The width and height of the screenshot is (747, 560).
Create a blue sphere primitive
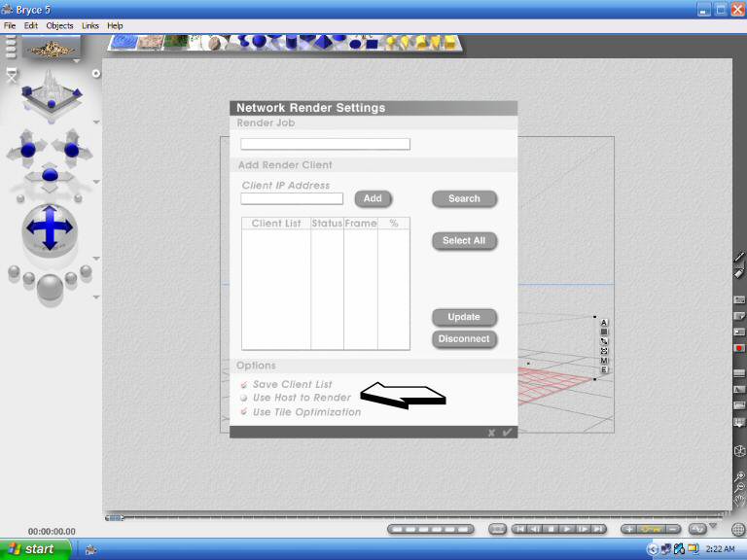259,42
